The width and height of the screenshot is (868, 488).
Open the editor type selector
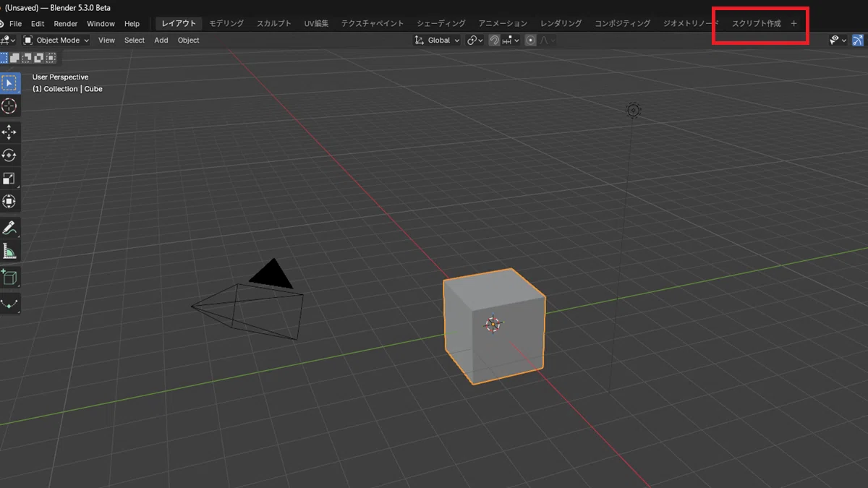click(x=9, y=40)
